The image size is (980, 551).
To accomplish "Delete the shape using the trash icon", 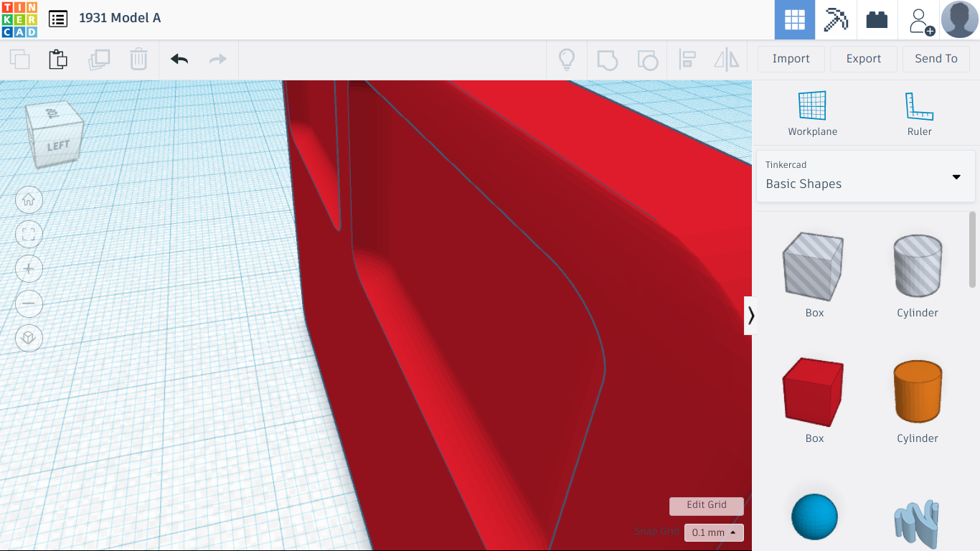I will click(x=138, y=60).
